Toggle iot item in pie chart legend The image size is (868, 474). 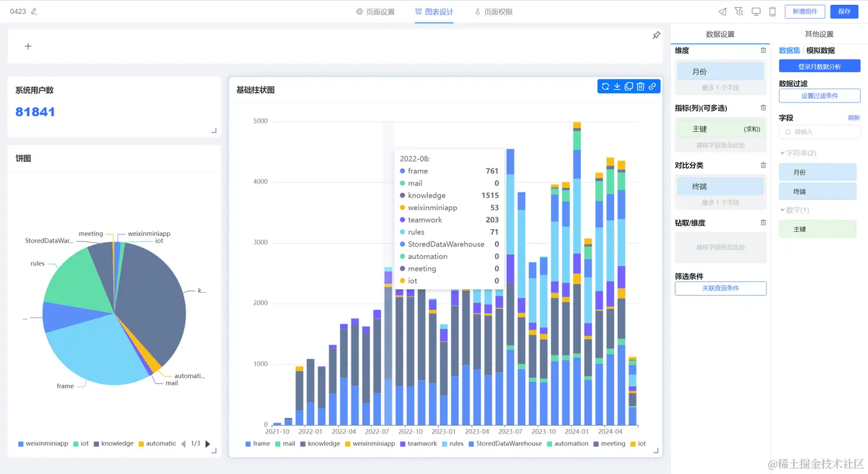81,444
